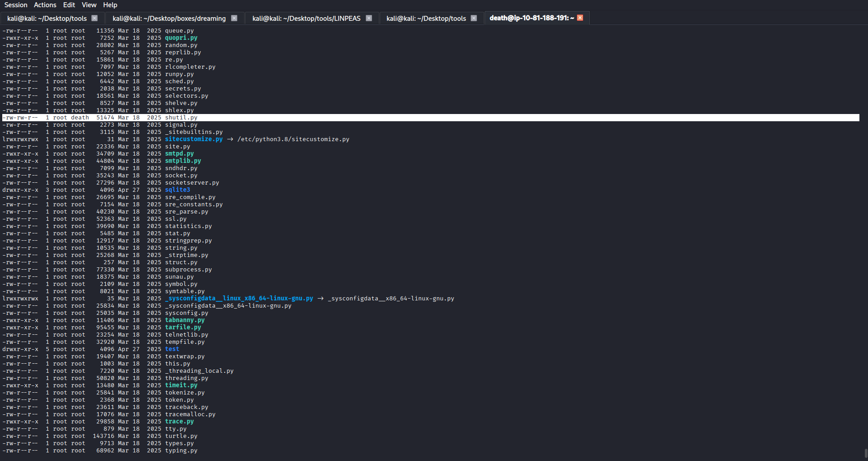This screenshot has height=461, width=868.
Task: Switch to the leftmost ~/Desktop/tools tab
Action: (x=47, y=19)
